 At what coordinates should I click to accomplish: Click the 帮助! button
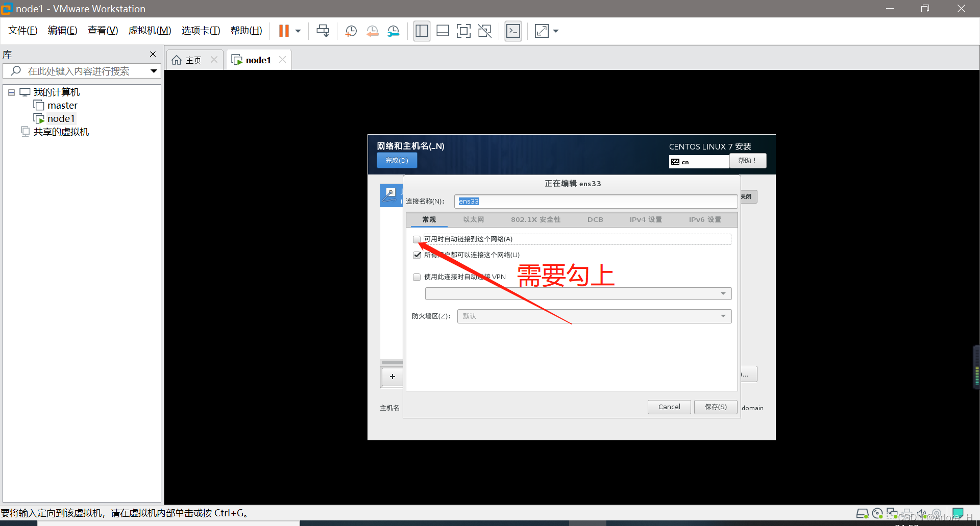coord(748,161)
